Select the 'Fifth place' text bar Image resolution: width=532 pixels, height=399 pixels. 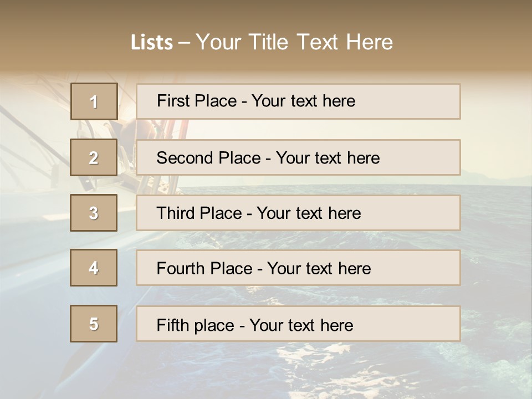298,324
